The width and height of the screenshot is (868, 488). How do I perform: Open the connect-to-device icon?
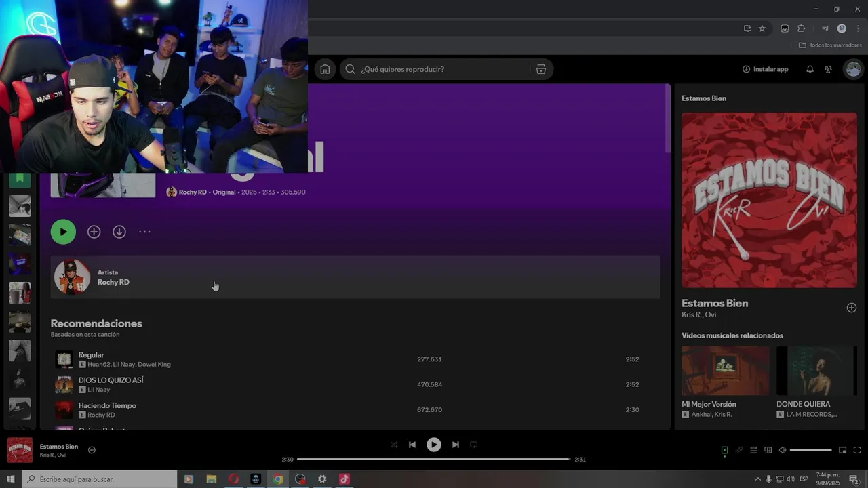[x=768, y=450]
